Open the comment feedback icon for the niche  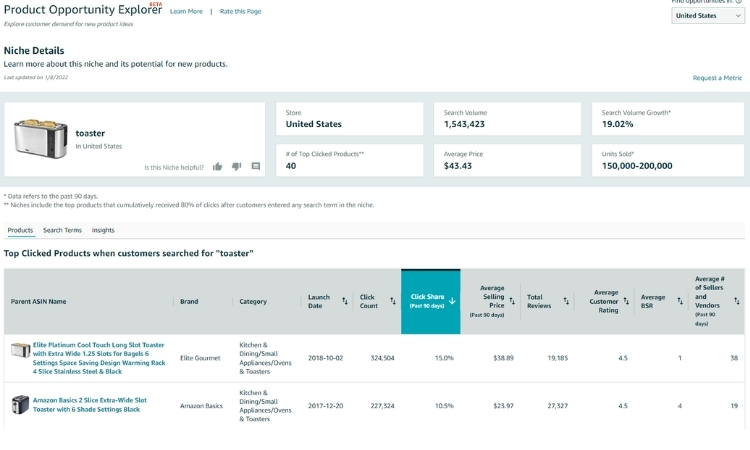pos(256,166)
